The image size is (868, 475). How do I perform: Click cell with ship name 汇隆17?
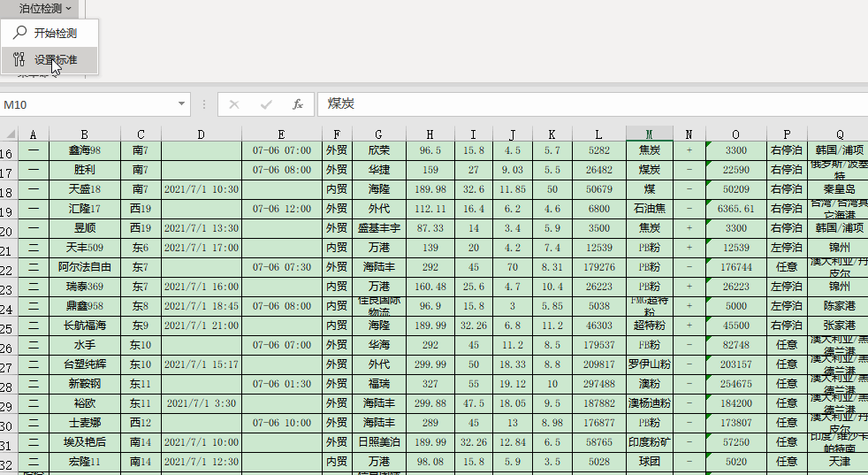coord(85,209)
